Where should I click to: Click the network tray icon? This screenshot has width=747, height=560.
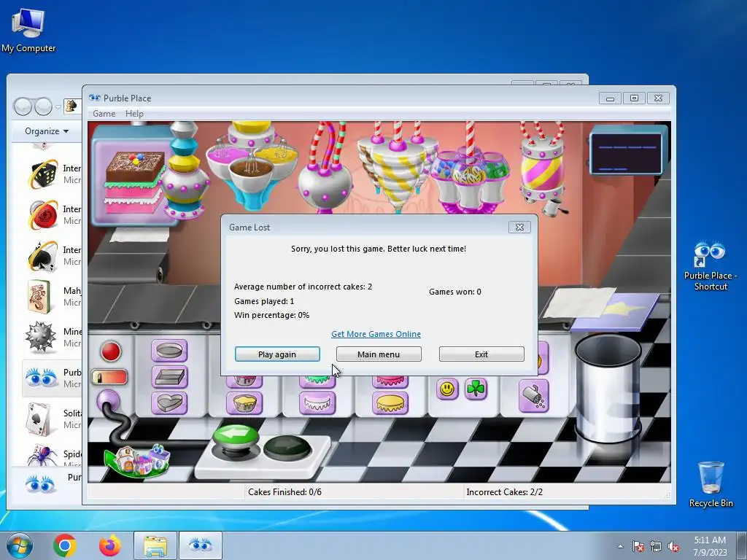pyautogui.click(x=656, y=547)
